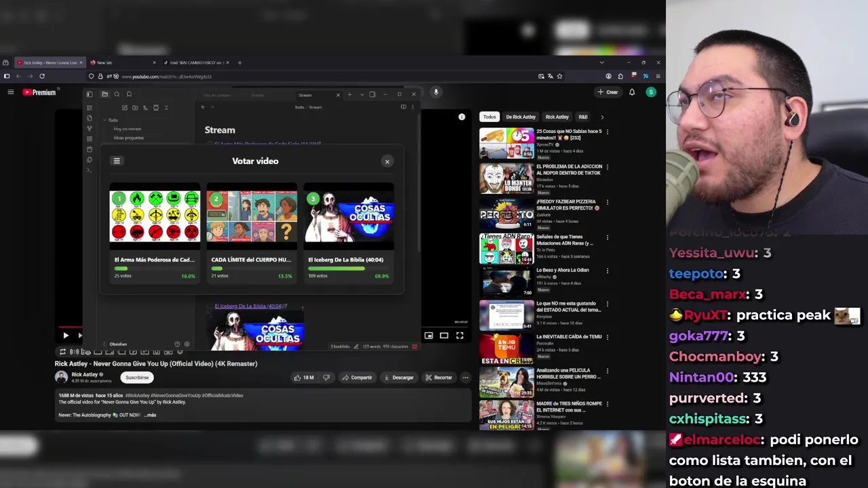Toggle theater mode on YouTube player
This screenshot has width=868, height=488.
point(444,335)
